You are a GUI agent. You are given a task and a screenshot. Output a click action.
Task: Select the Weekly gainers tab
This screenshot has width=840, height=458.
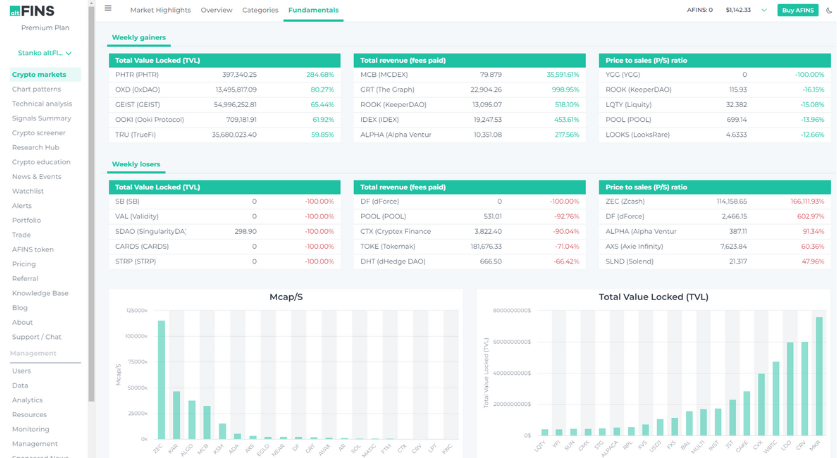139,37
